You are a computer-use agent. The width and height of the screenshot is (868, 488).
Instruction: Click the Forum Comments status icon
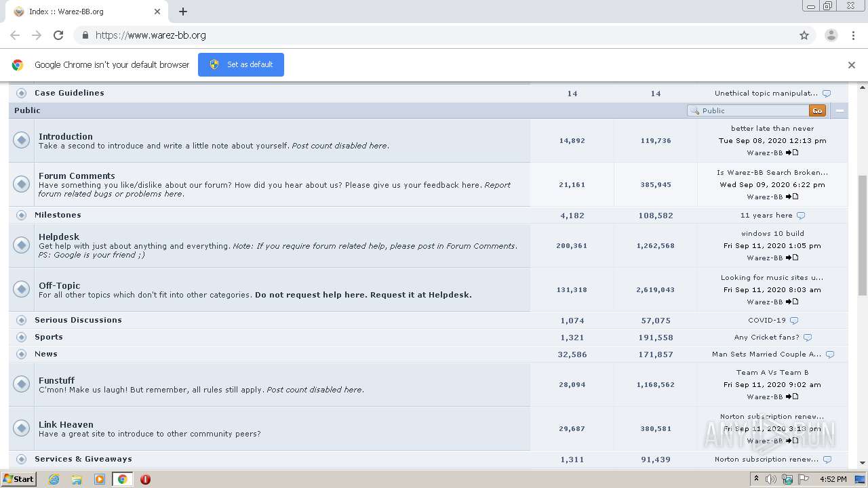[22, 184]
